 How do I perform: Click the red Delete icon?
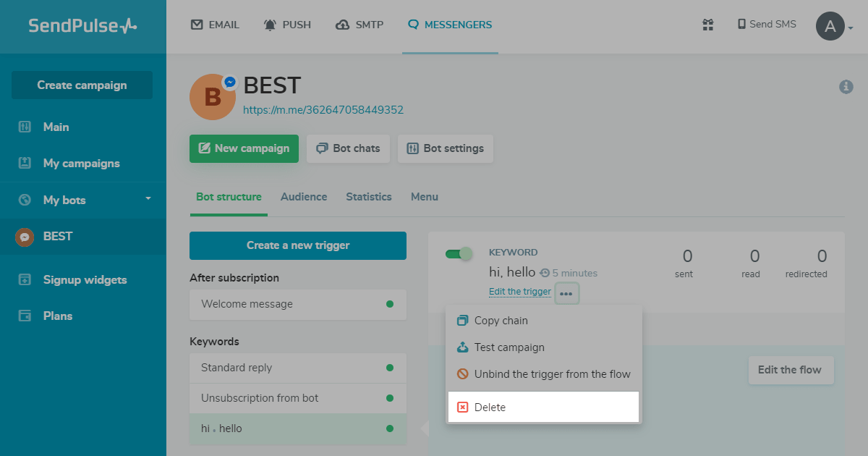coord(462,408)
